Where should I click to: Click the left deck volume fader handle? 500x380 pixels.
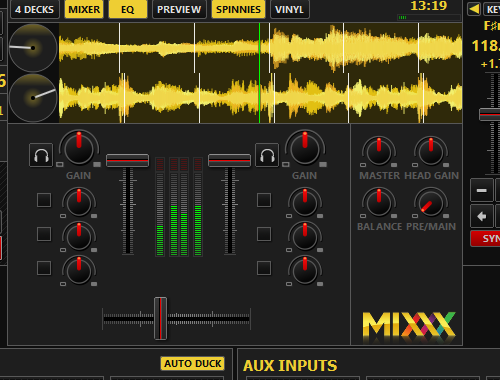pyautogui.click(x=127, y=161)
